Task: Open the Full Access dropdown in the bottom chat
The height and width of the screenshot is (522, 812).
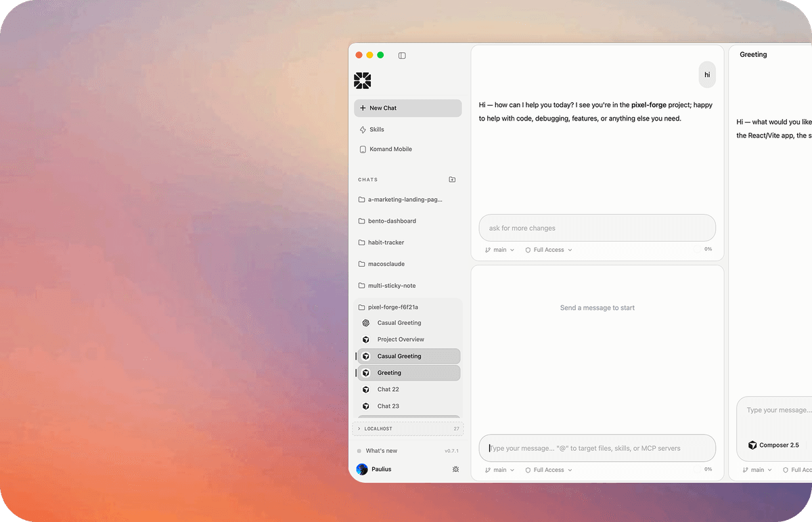Action: coord(549,470)
